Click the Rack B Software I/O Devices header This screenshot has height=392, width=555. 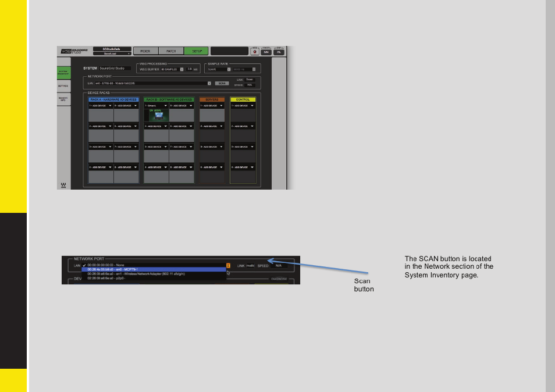[169, 100]
